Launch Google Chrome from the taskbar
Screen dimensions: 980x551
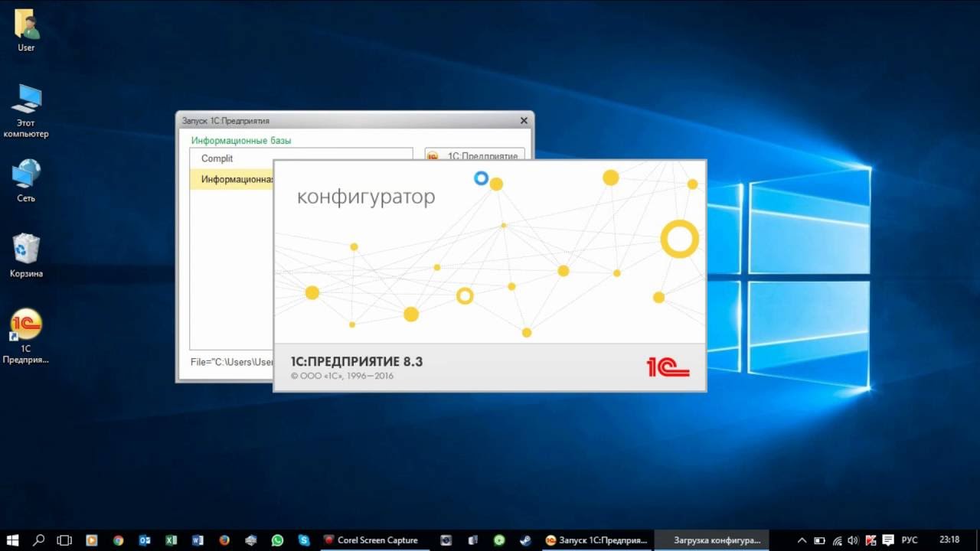118,540
